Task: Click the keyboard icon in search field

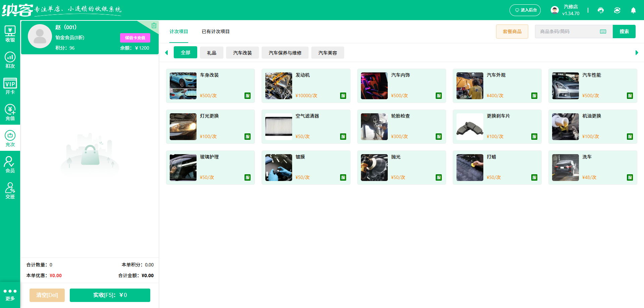Action: pyautogui.click(x=603, y=32)
